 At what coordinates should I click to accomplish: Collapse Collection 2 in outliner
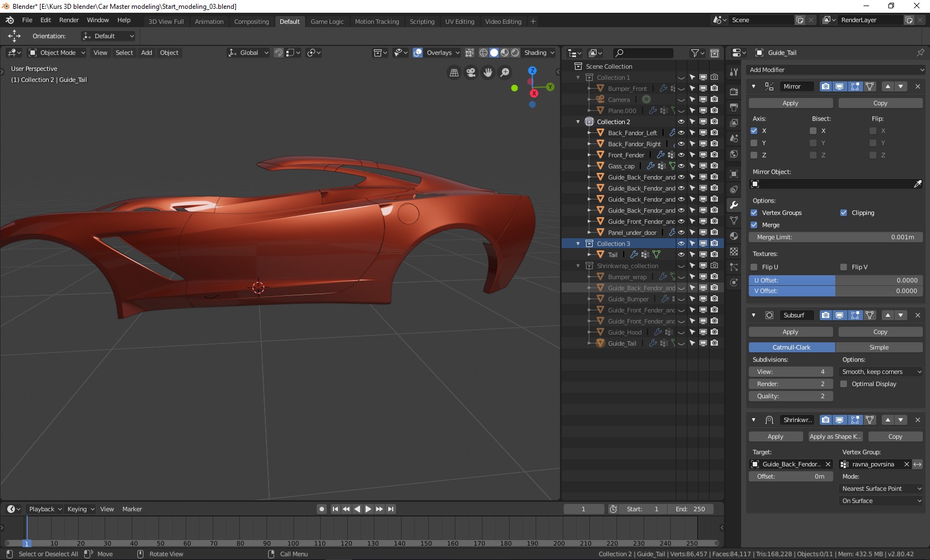[x=578, y=122]
